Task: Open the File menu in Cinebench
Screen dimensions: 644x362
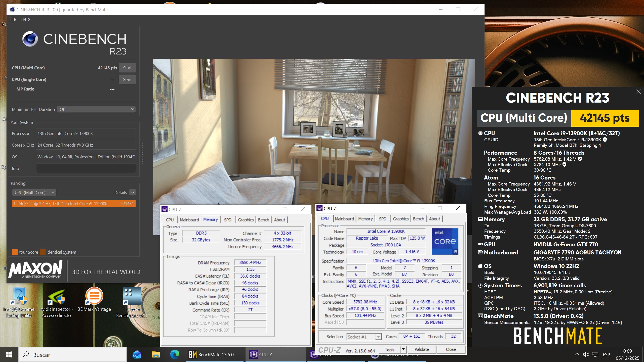Action: [13, 19]
